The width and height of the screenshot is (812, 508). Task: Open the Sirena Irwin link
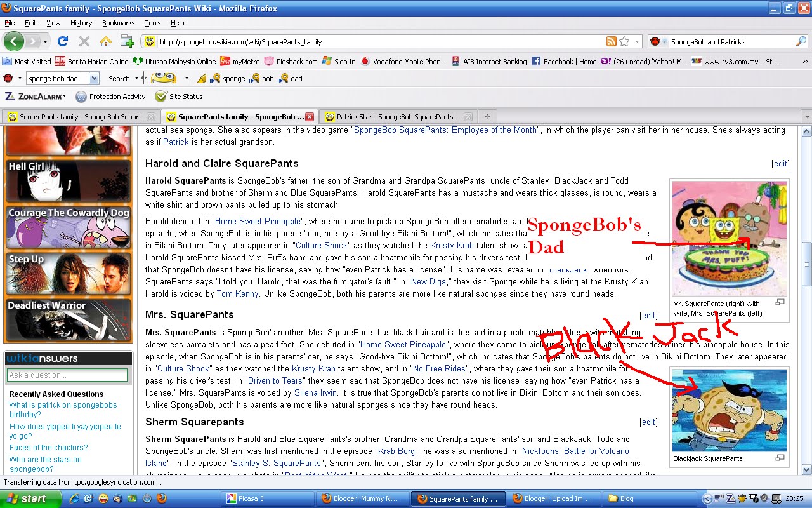click(315, 392)
